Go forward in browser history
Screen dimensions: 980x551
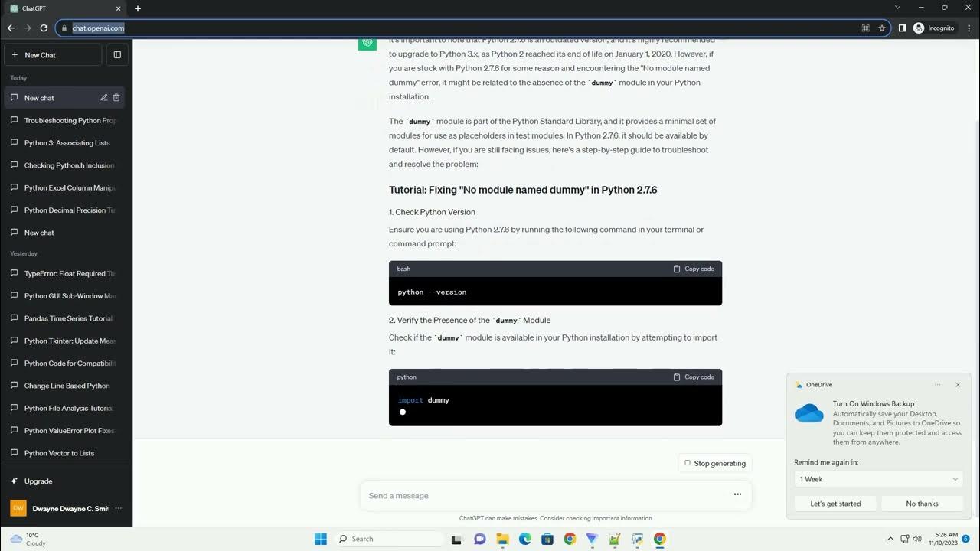(x=28, y=28)
